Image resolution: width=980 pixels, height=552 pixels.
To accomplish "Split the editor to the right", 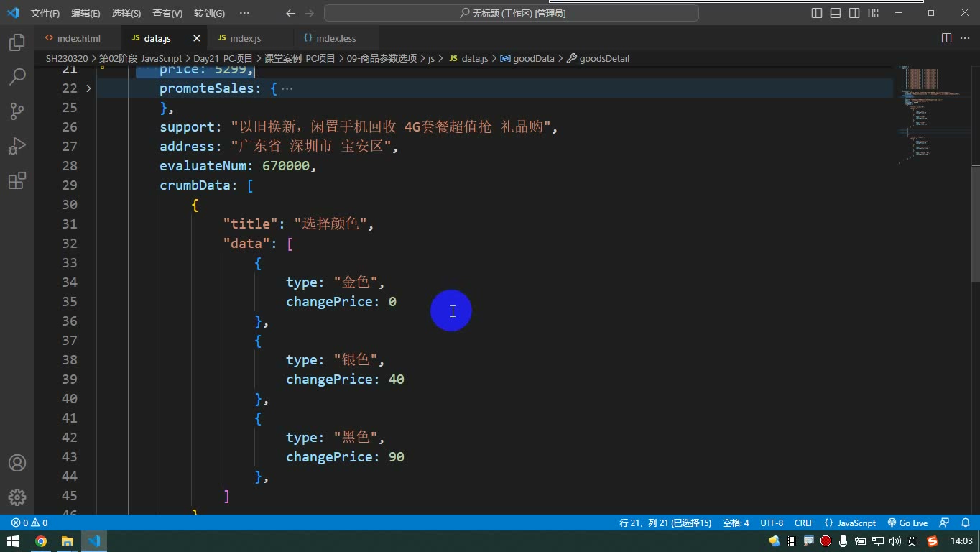I will tap(946, 38).
